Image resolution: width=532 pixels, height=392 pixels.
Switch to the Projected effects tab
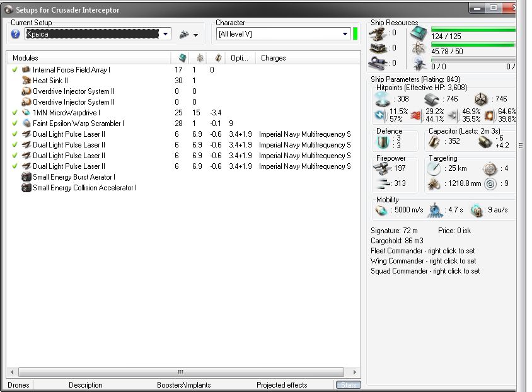(x=282, y=385)
